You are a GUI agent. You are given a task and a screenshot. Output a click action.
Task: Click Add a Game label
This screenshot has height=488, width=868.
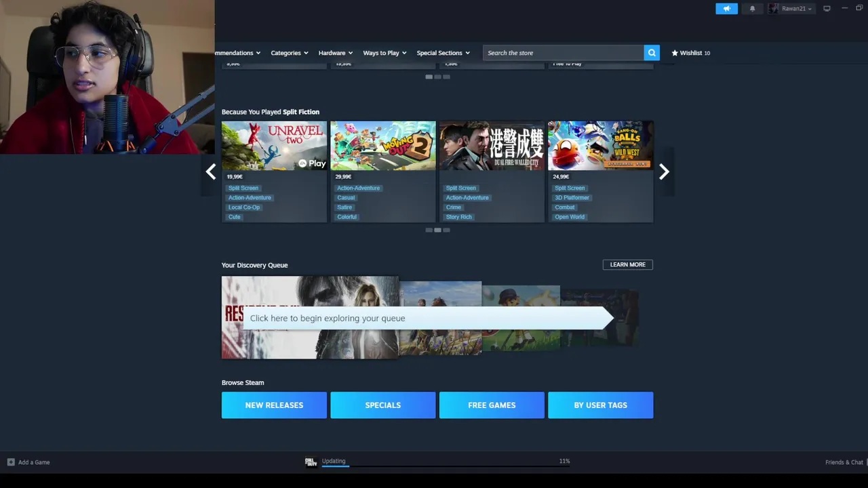[x=34, y=462]
